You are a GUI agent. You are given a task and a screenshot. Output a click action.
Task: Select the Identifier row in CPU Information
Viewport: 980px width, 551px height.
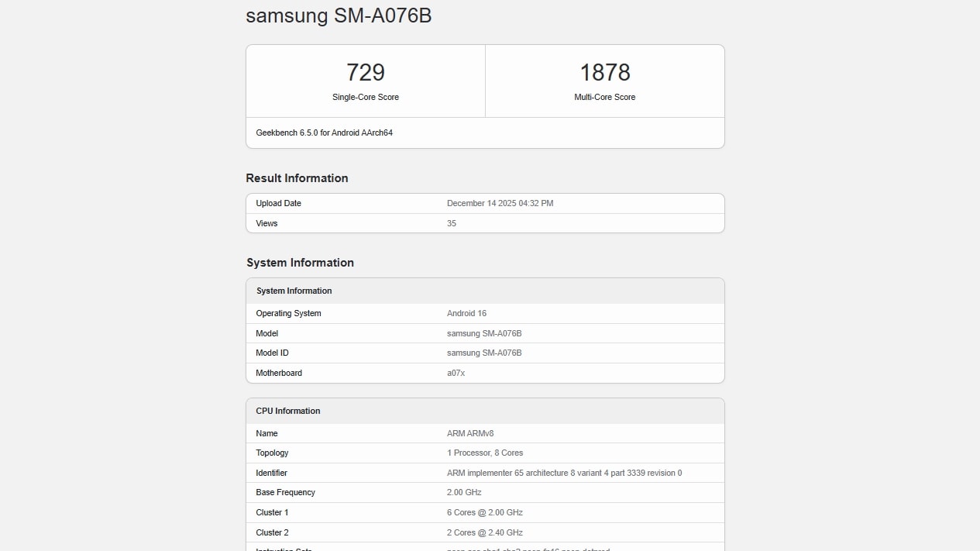(485, 473)
